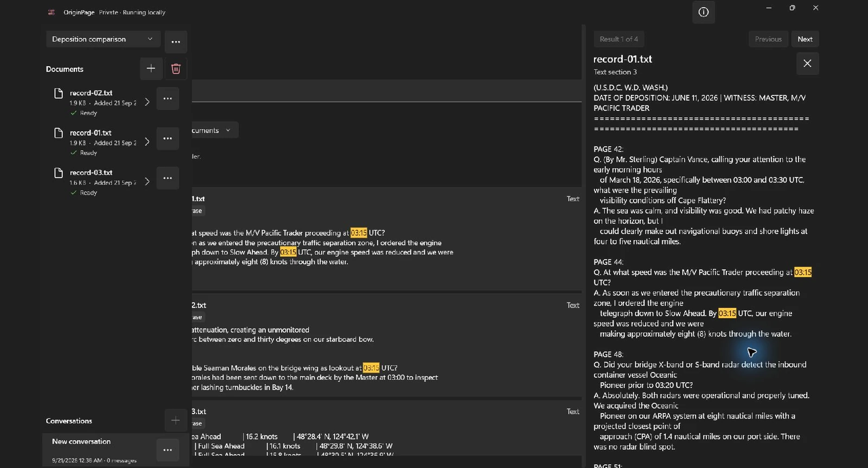Restore down the OriginPage window

[792, 8]
